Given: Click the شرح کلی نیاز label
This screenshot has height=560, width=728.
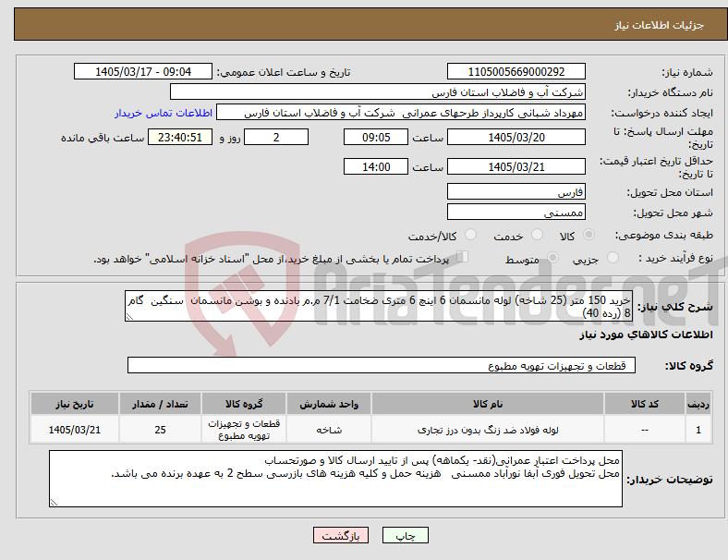Looking at the screenshot, I should click(674, 307).
